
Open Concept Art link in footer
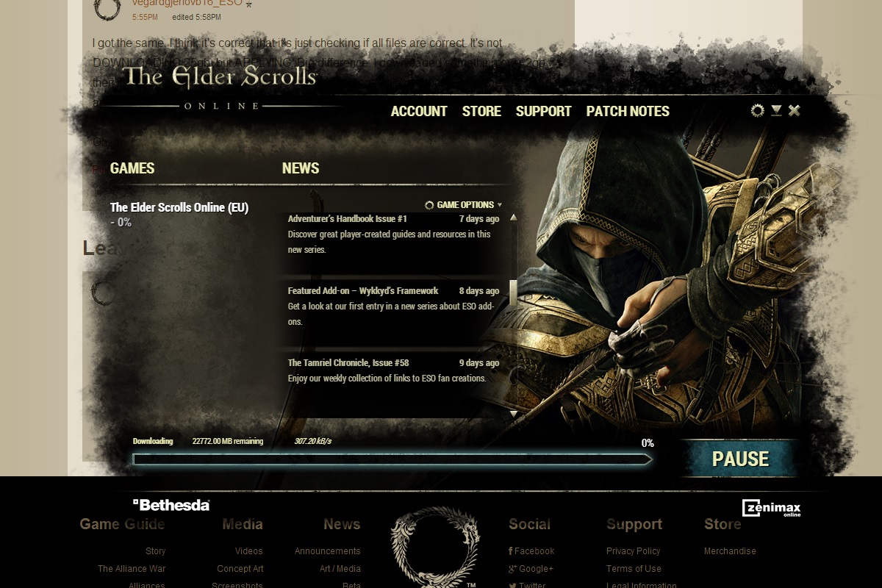click(240, 569)
